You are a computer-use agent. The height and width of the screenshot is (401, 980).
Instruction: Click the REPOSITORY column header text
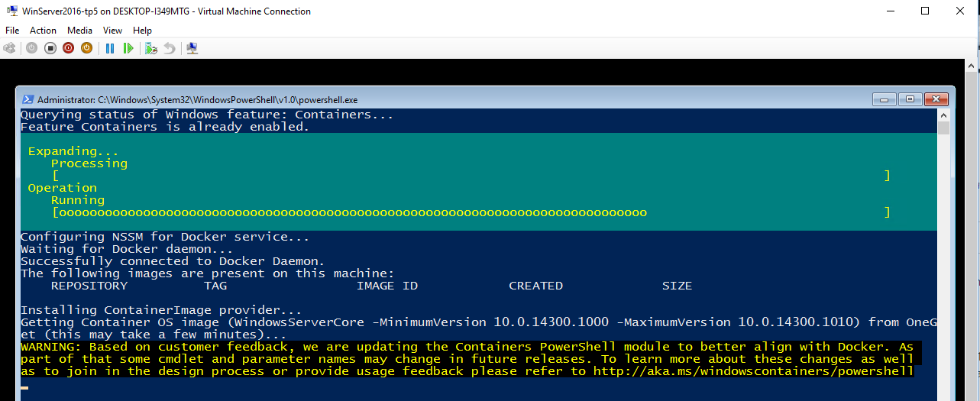[x=89, y=286]
